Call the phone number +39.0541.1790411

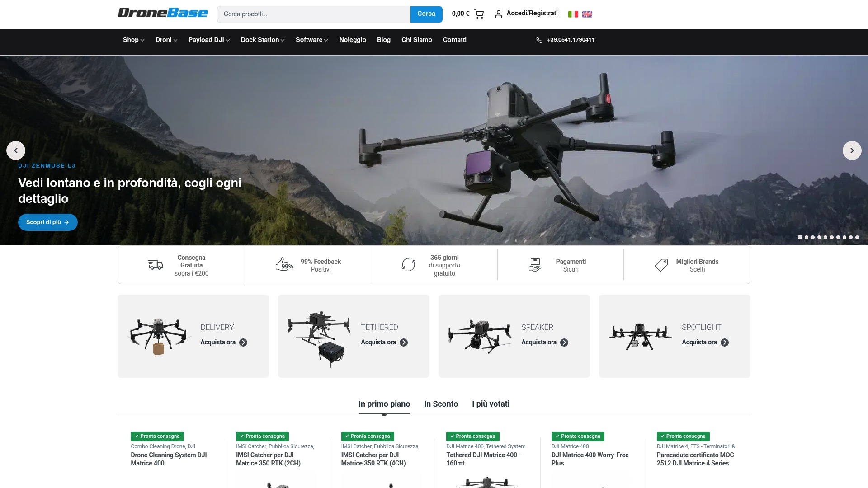pos(571,40)
